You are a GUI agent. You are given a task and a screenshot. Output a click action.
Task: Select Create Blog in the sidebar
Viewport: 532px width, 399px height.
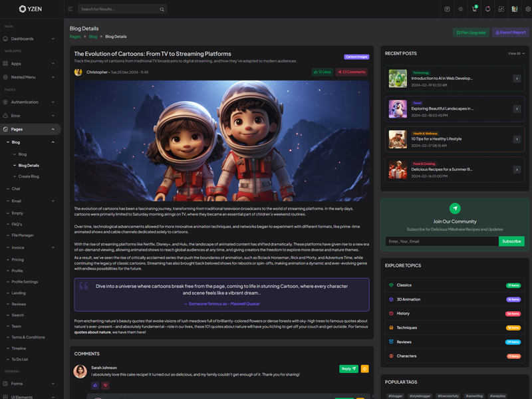(x=29, y=176)
